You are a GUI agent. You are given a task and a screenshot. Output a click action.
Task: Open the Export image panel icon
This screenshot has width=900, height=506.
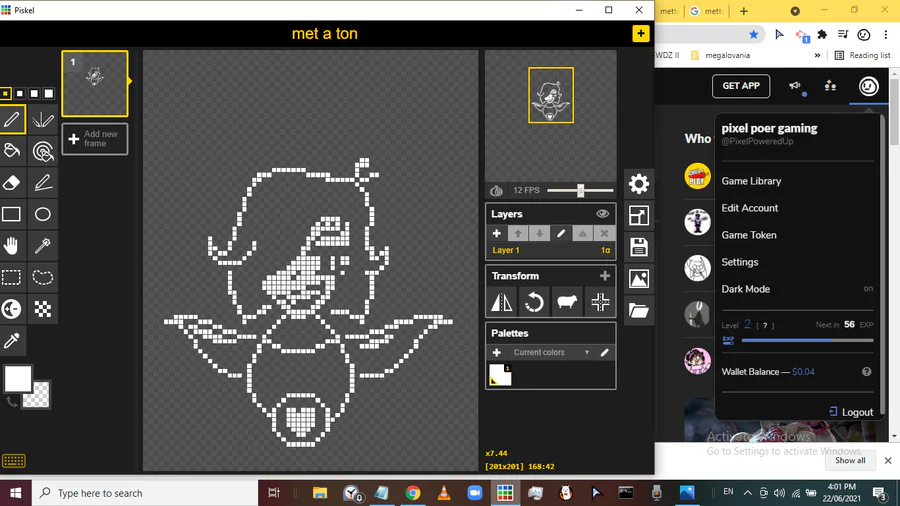(639, 279)
